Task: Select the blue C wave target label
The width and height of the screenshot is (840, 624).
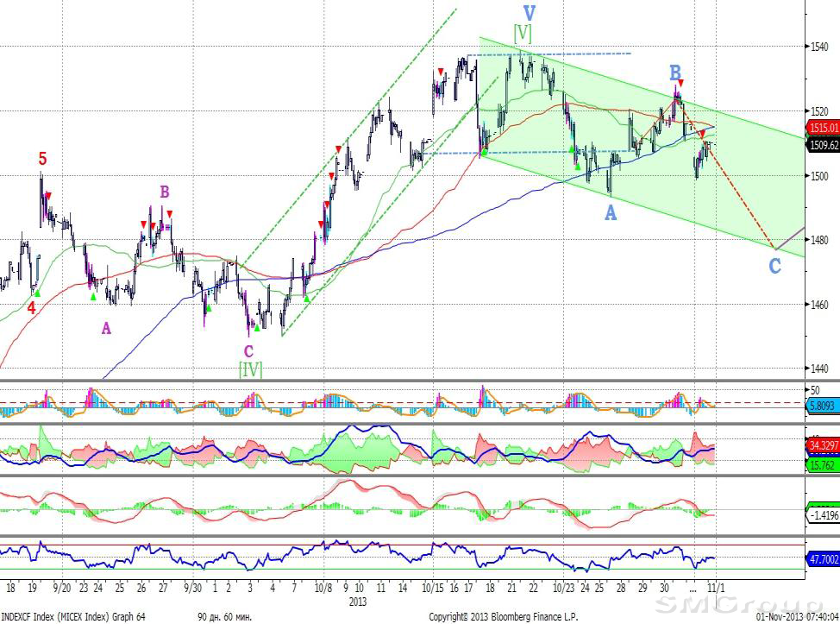Action: tap(774, 266)
